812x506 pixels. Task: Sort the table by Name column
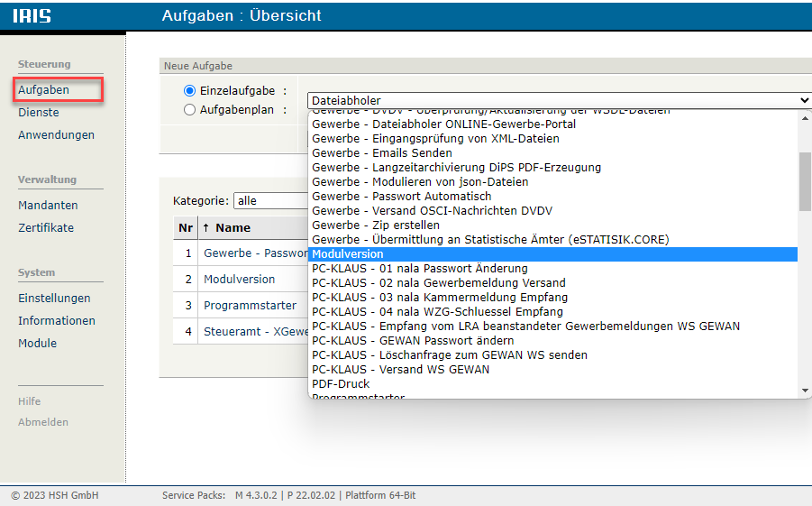coord(233,228)
